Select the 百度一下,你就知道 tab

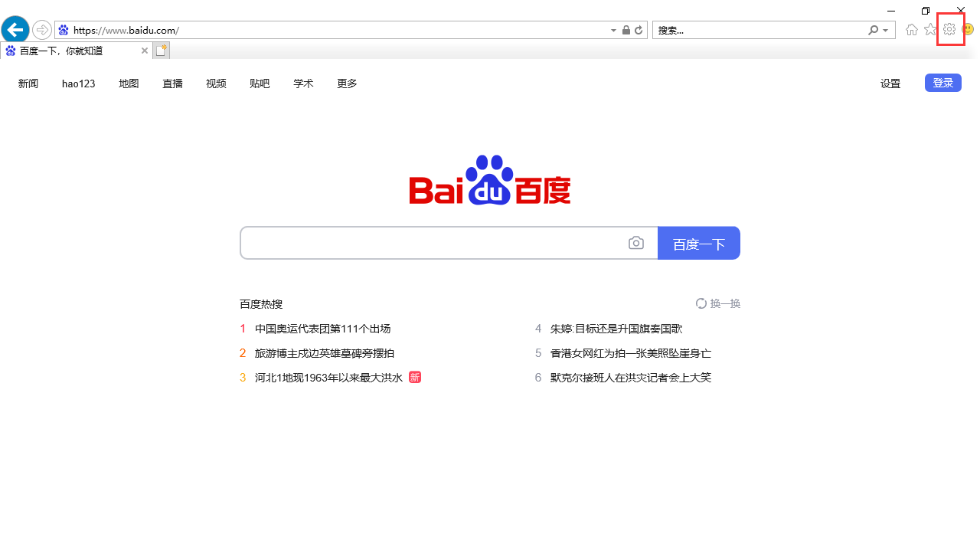click(x=75, y=51)
